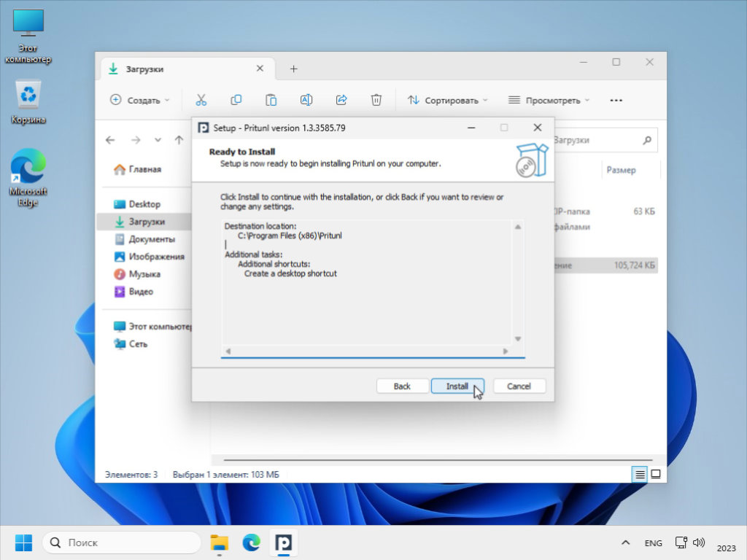Screen dimensions: 747x560
Task: Expand recent locations chevron in Explorer
Action: coord(158,140)
